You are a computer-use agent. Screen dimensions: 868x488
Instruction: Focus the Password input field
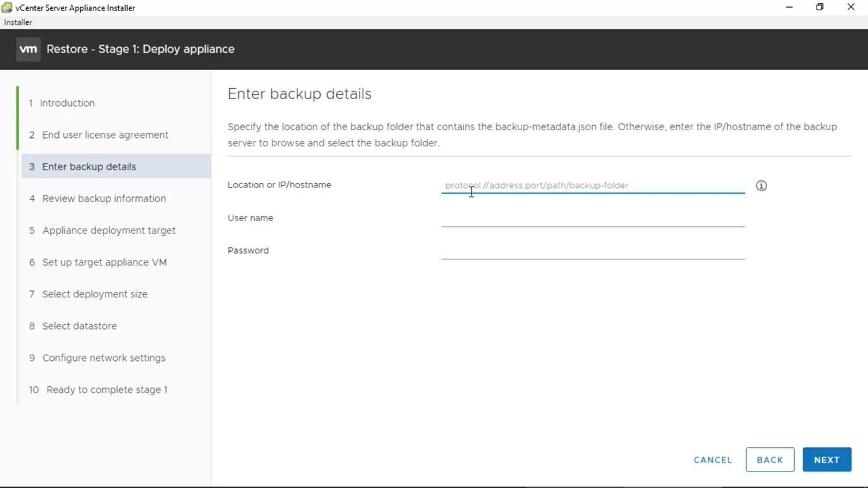click(593, 251)
